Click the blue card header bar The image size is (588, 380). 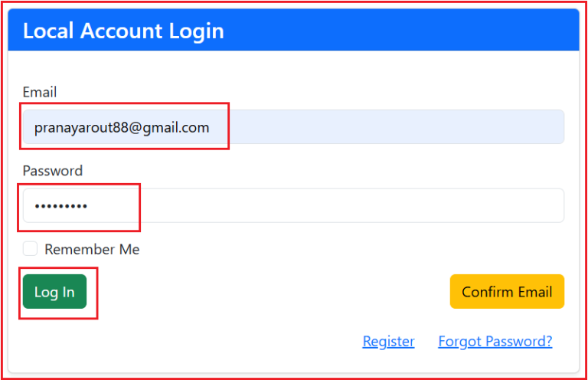[x=294, y=30]
